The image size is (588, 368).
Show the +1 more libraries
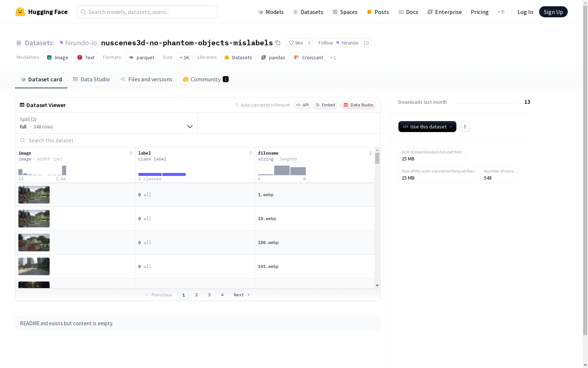333,57
